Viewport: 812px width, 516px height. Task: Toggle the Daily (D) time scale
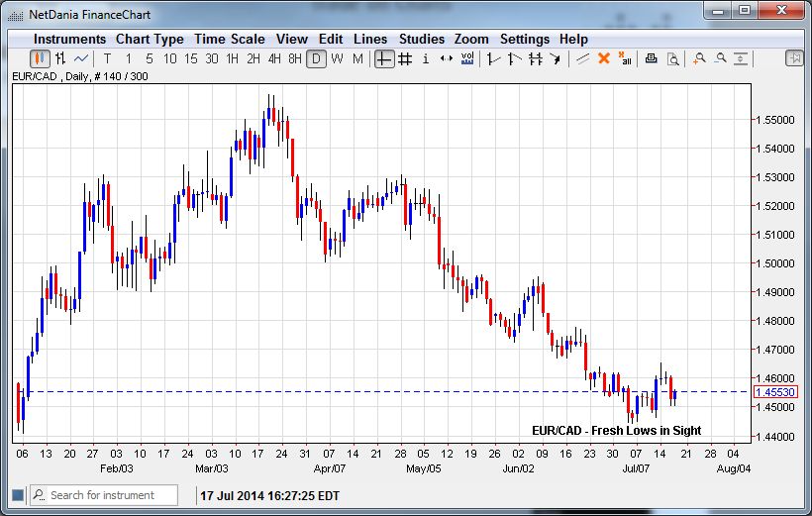316,59
